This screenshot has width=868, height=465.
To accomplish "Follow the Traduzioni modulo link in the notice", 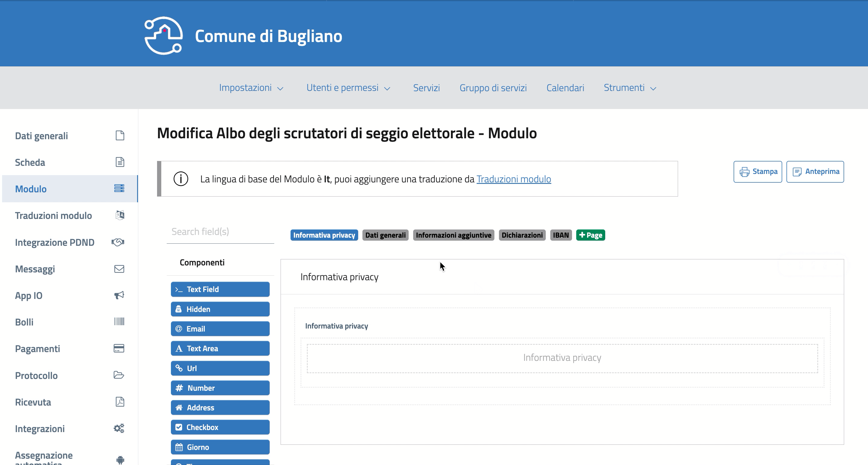I will click(x=513, y=179).
